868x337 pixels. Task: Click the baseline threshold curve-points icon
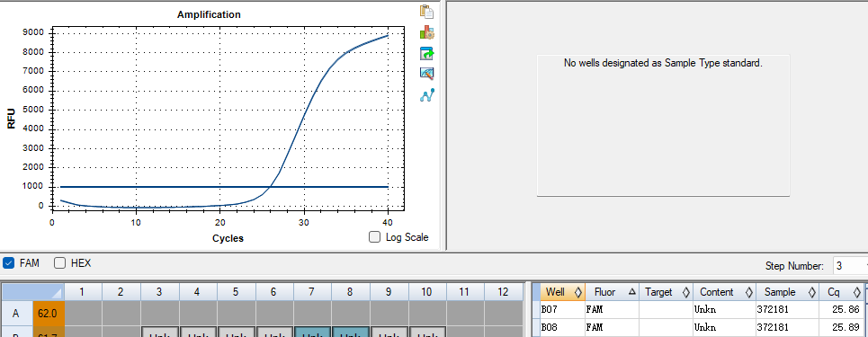point(426,95)
